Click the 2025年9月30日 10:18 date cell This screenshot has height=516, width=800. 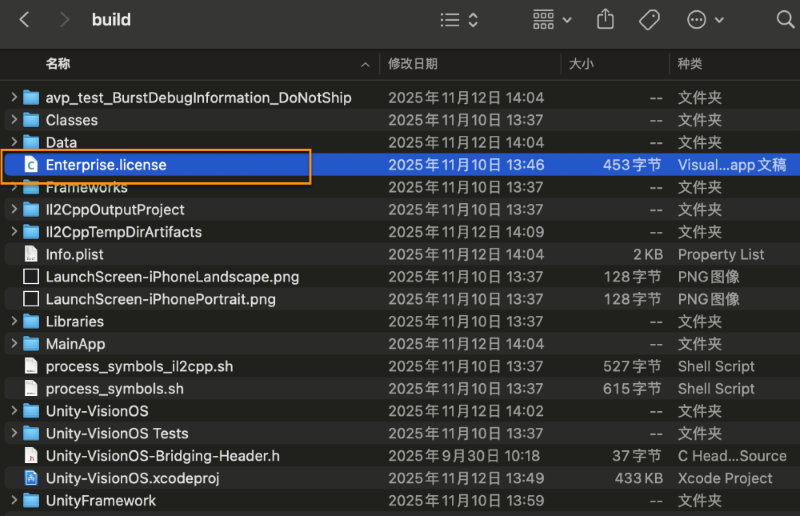[x=464, y=456]
